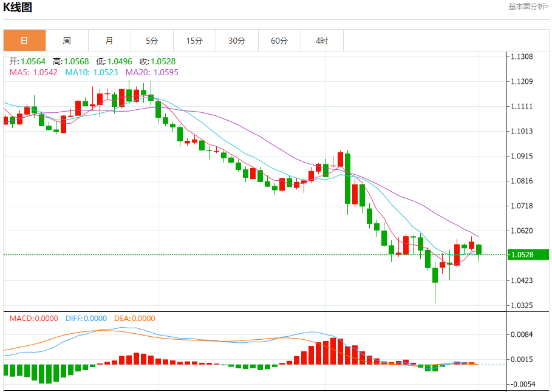This screenshot has width=552, height=392.
Task: Click the MA20 indicator label
Action: pos(152,72)
